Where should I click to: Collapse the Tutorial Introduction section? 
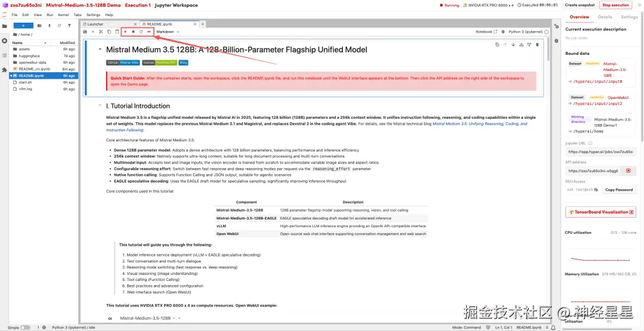(100, 106)
